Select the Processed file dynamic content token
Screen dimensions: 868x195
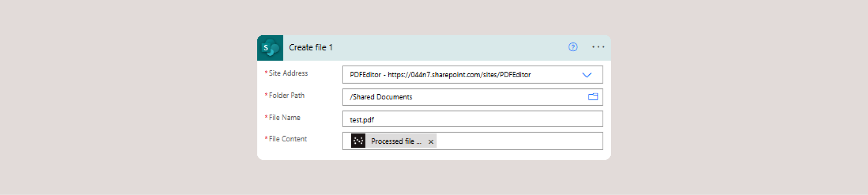[x=396, y=141]
